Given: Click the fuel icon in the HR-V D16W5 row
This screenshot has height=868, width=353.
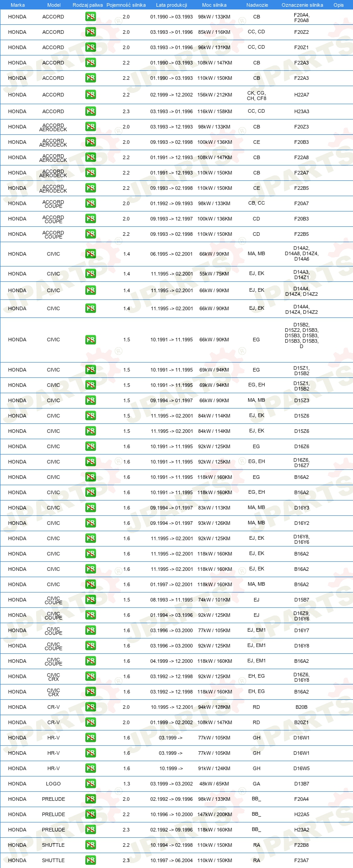Looking at the screenshot, I should (x=90, y=768).
